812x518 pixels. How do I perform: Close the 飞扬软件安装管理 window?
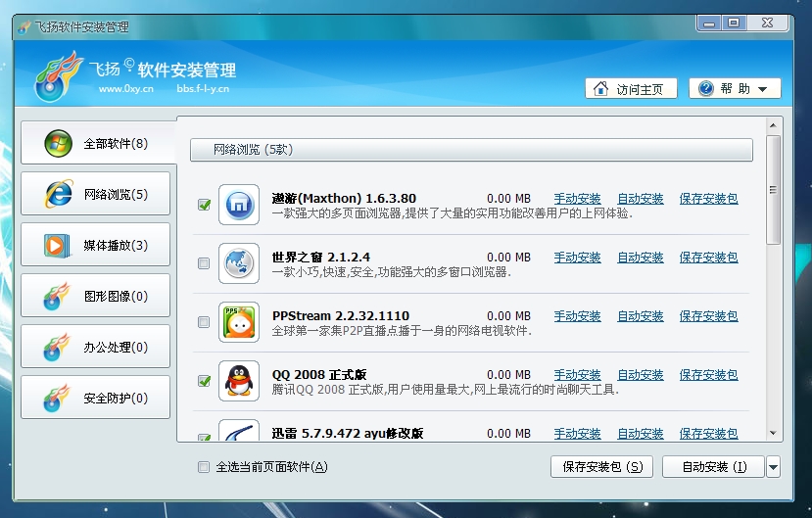coord(768,24)
